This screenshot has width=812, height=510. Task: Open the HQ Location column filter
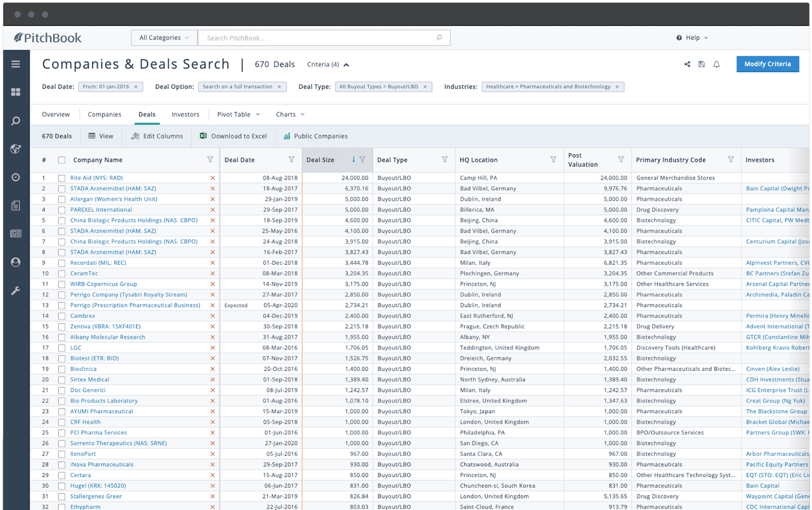click(x=553, y=159)
